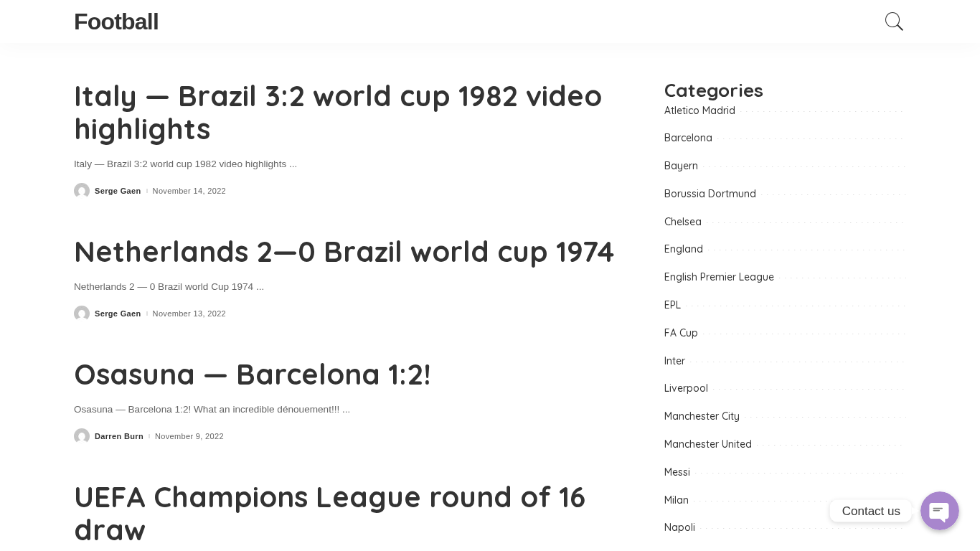
Task: Click Darren Burn's author avatar
Action: [82, 436]
